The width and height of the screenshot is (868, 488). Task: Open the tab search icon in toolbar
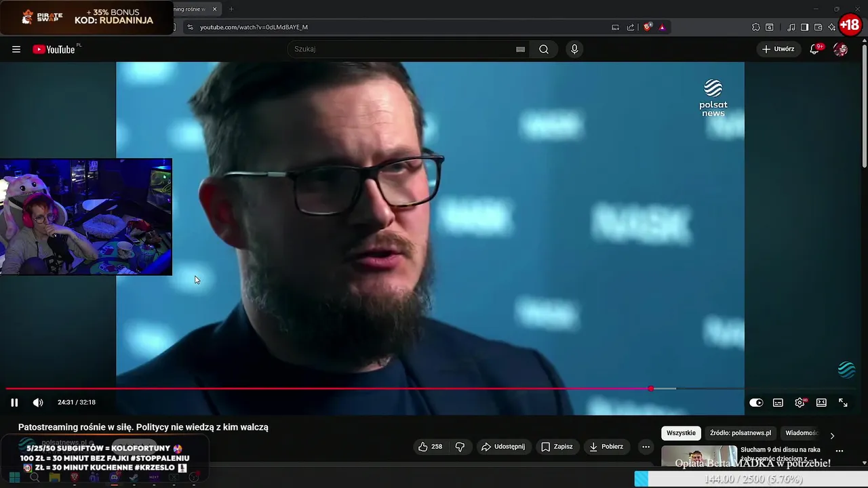(770, 27)
